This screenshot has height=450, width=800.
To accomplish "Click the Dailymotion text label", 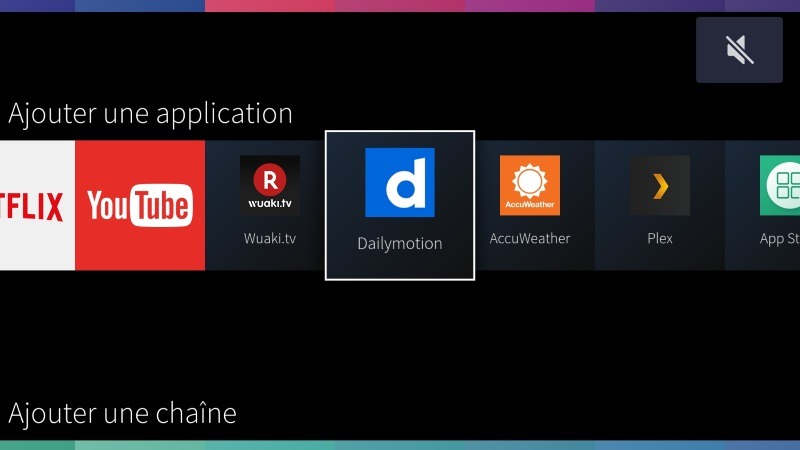I will (400, 243).
